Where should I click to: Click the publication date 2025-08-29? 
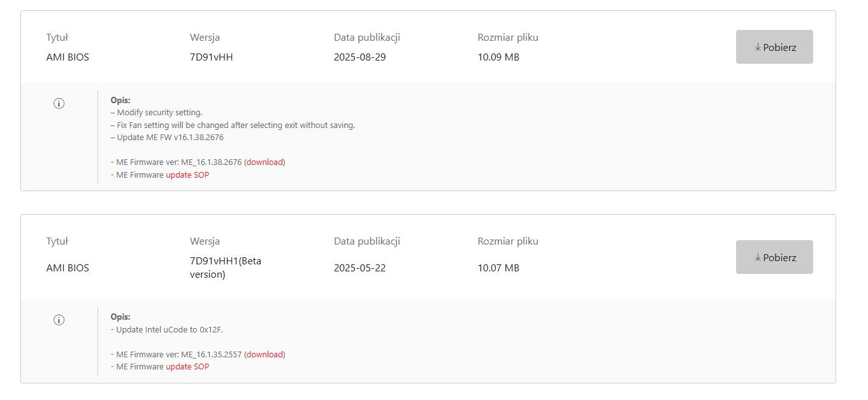click(359, 57)
